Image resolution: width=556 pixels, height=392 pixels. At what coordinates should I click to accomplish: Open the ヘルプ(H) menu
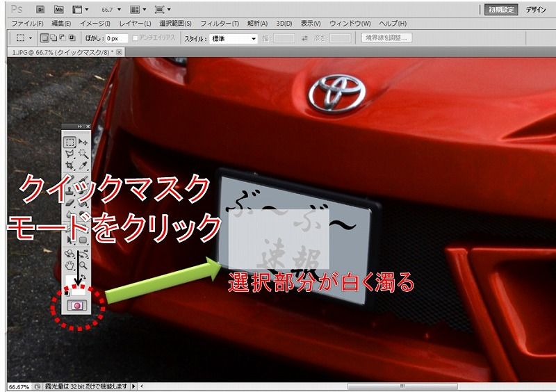[393, 24]
